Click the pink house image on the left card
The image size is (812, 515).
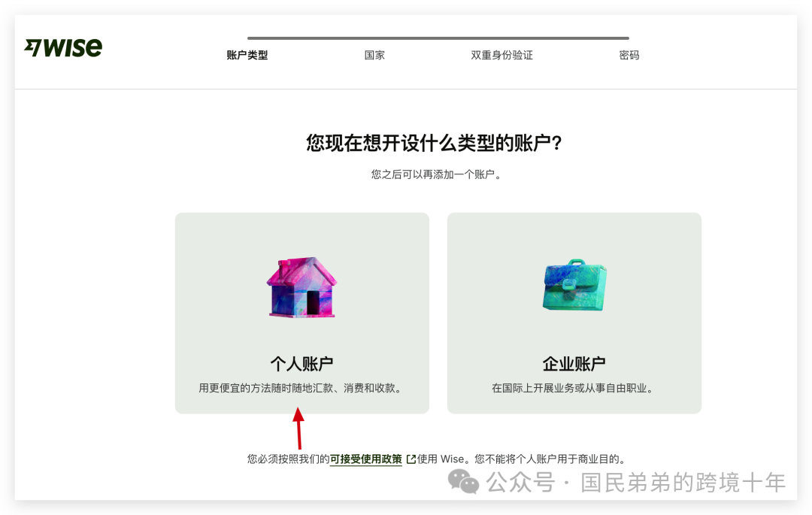[x=301, y=289]
